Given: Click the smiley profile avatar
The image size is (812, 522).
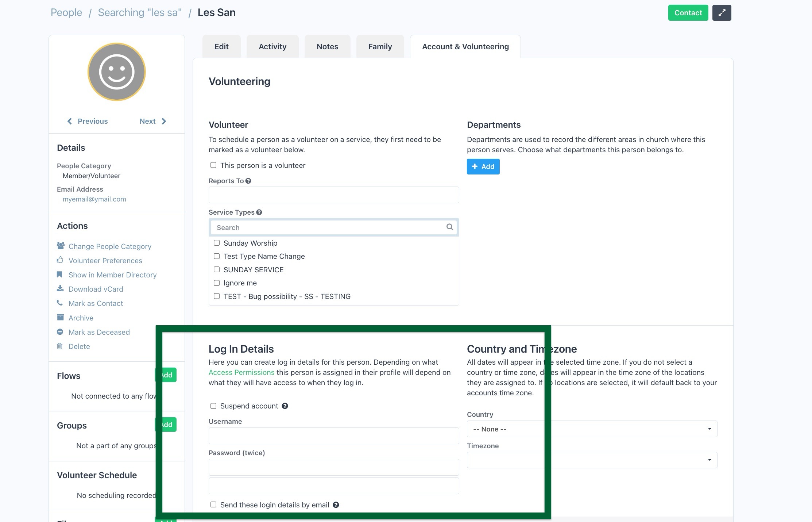Looking at the screenshot, I should 117,72.
